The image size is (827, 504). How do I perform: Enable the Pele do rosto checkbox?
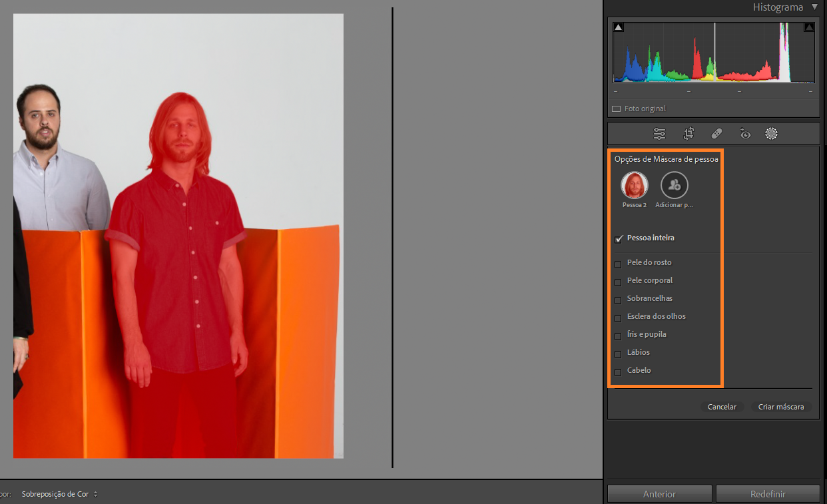tap(618, 264)
